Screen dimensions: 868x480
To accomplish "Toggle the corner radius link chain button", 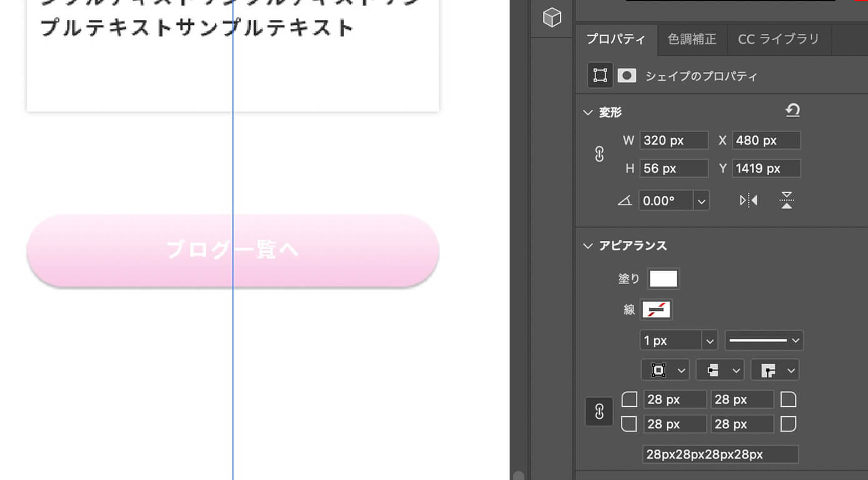I will coord(599,412).
